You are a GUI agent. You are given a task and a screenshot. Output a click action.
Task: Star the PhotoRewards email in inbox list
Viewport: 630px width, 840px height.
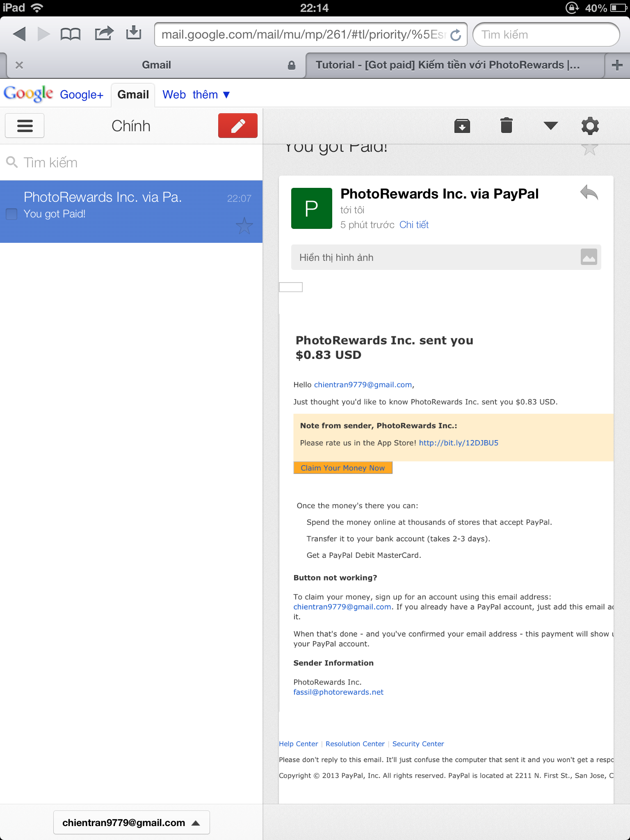pyautogui.click(x=244, y=226)
